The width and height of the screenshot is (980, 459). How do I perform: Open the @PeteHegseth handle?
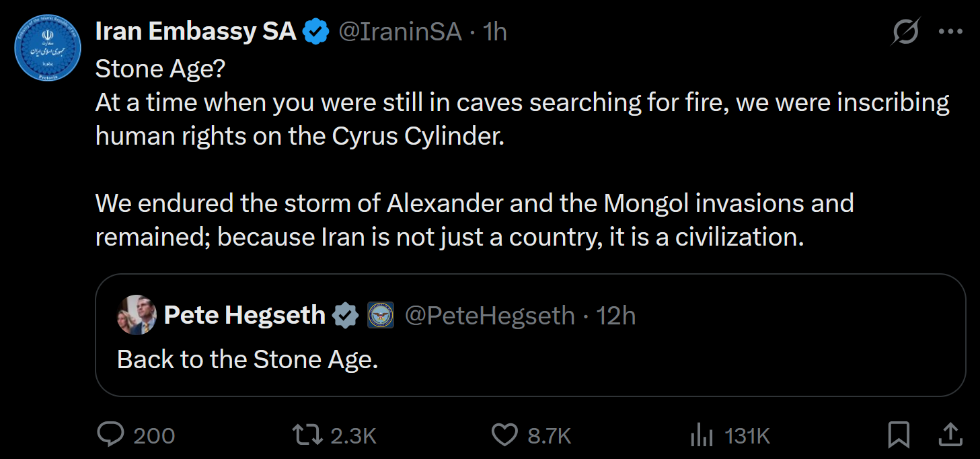point(490,315)
